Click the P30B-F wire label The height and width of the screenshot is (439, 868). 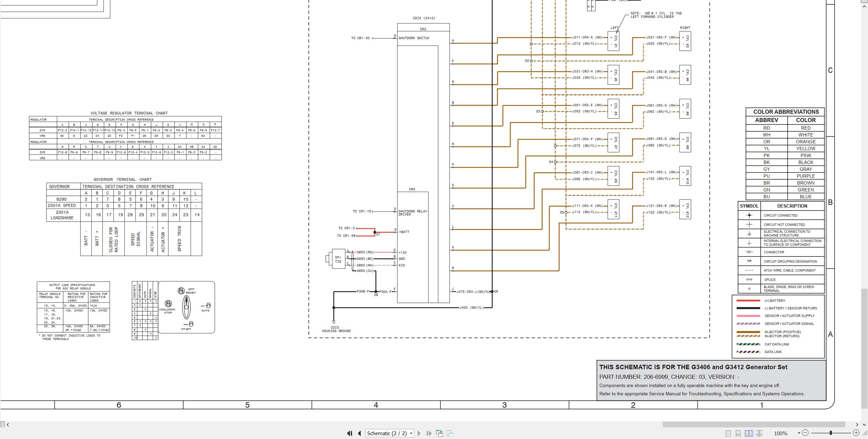[363, 292]
